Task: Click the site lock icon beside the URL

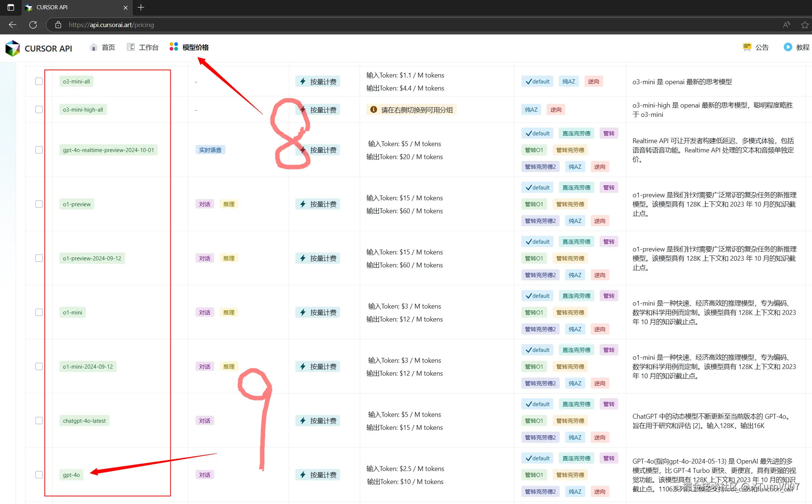Action: [58, 25]
